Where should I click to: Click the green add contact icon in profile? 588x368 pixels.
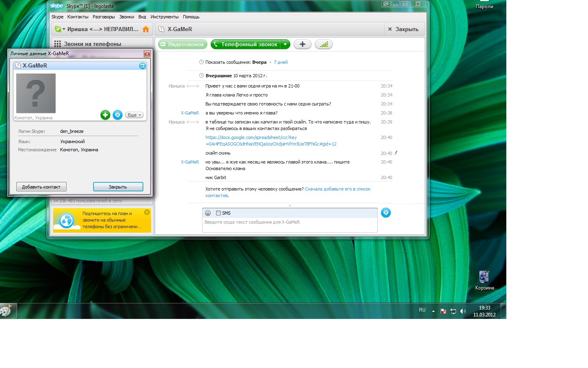[x=105, y=115]
